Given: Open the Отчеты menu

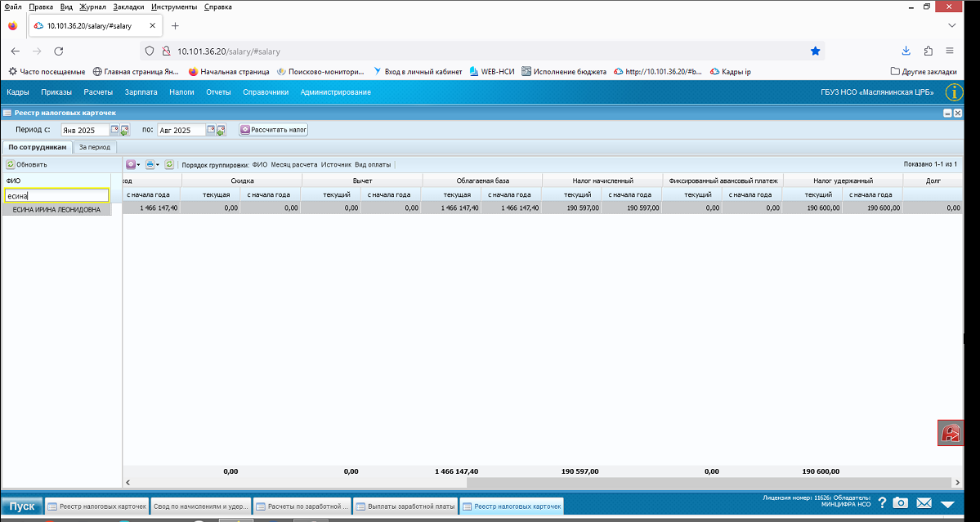Looking at the screenshot, I should tap(219, 92).
